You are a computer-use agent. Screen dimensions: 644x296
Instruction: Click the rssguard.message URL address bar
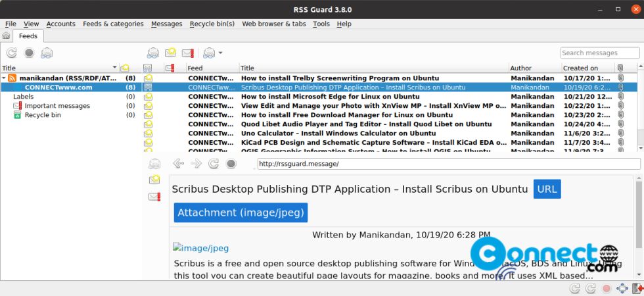coord(449,164)
